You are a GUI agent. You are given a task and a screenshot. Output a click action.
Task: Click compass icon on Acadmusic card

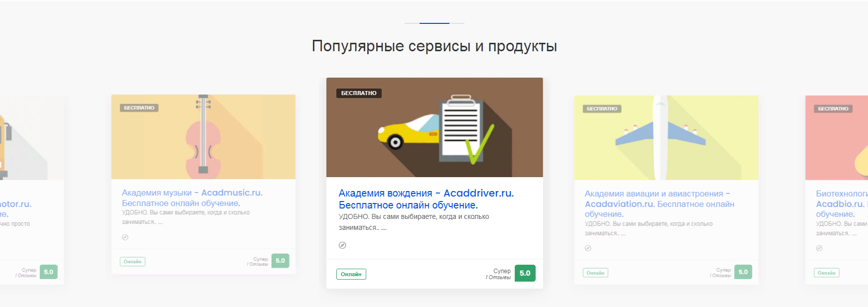coord(125,237)
